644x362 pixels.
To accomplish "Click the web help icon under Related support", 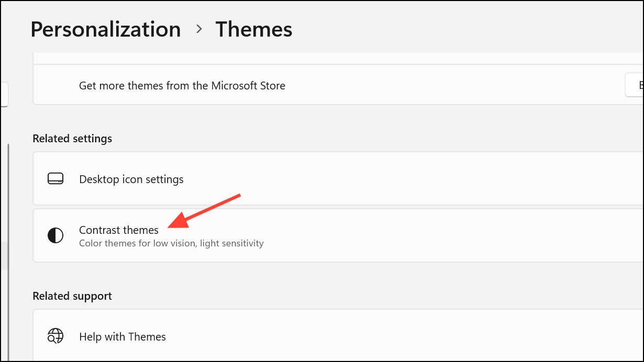I will (x=55, y=336).
